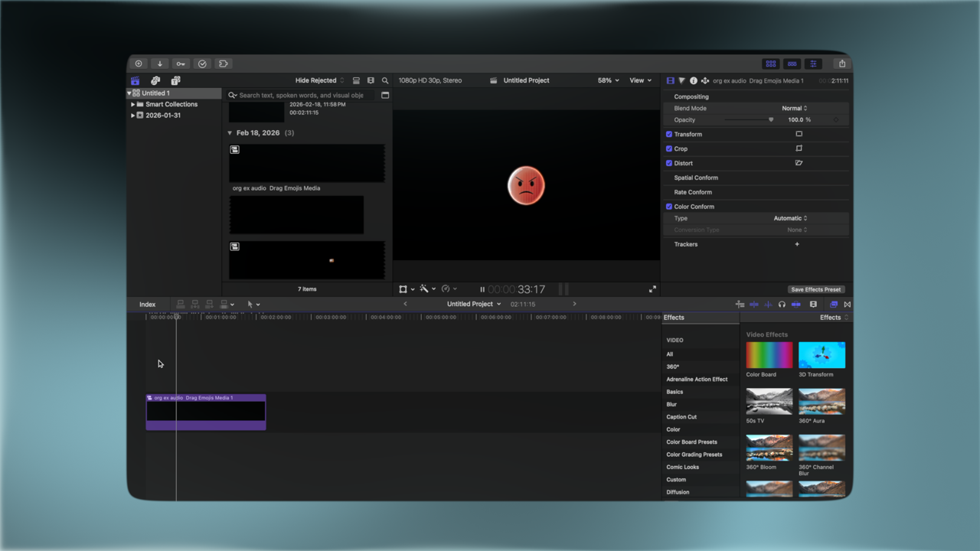Open the Color inspector triangle icon
The height and width of the screenshot is (551, 980).
point(681,80)
